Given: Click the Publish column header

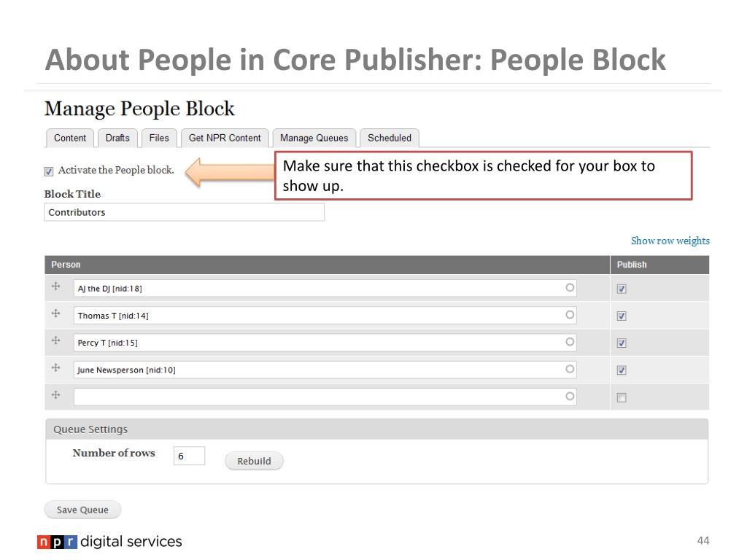Looking at the screenshot, I should [659, 265].
